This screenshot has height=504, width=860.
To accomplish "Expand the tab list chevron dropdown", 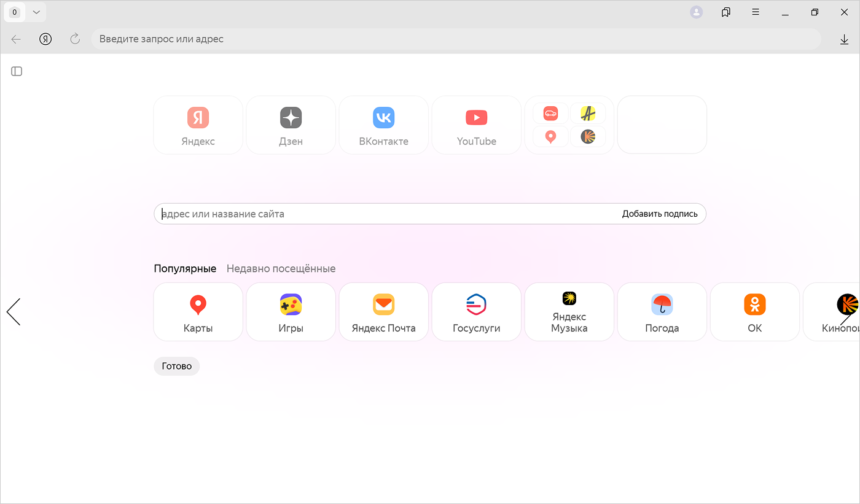I will pyautogui.click(x=36, y=12).
